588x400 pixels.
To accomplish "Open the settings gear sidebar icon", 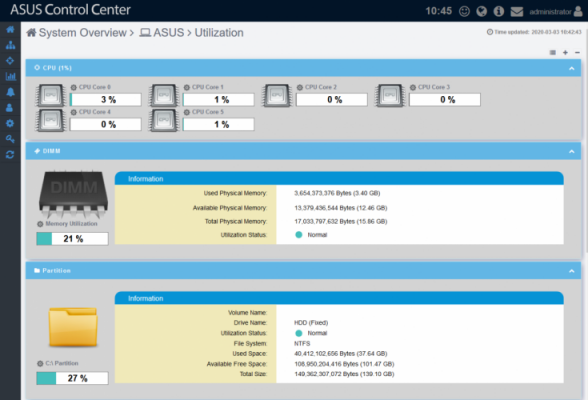I will pos(10,123).
